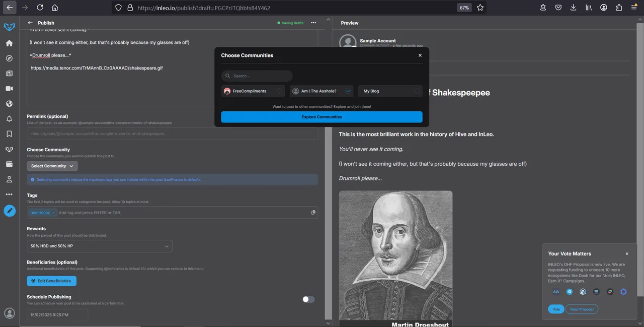Screen dimensions: 644x327
Task: Click the Vote button in popup
Action: (556, 309)
